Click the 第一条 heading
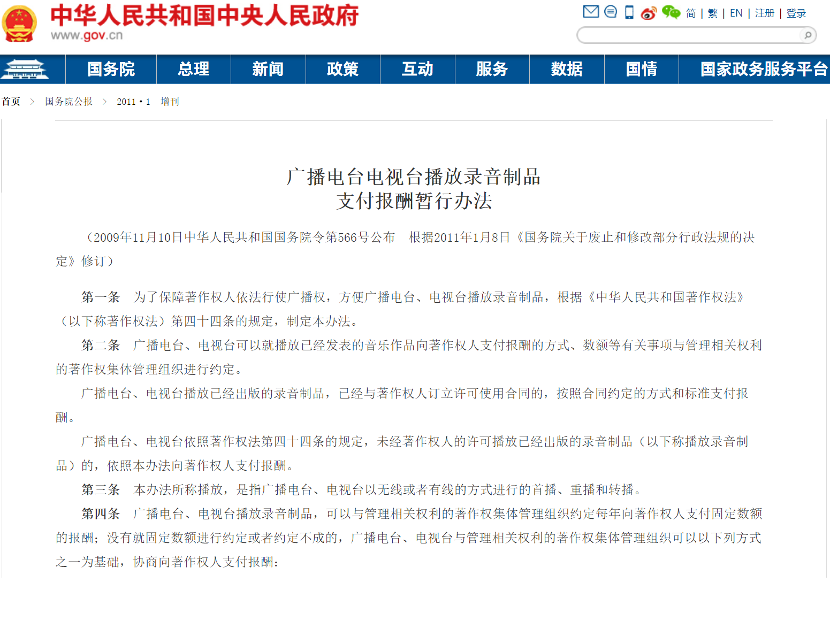The height and width of the screenshot is (644, 830). 101,297
